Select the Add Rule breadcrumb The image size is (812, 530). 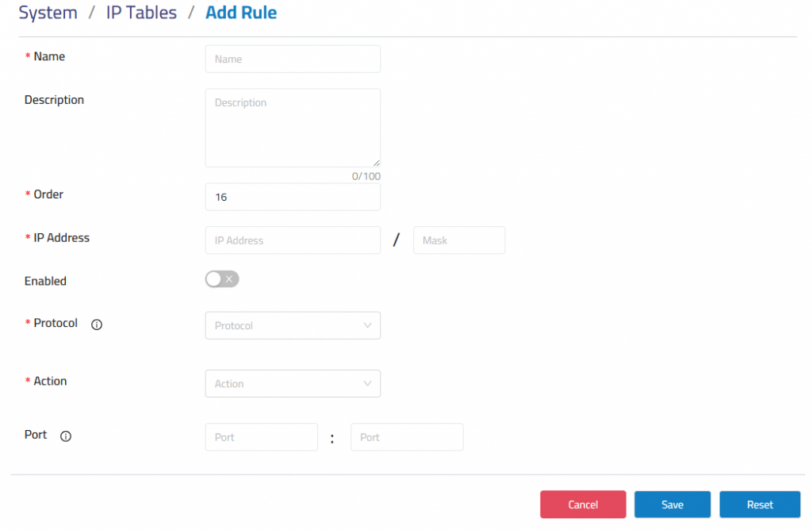click(x=241, y=13)
